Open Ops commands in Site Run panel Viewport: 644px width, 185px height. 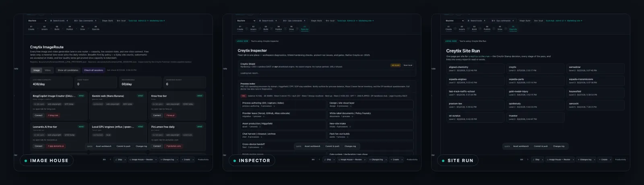(503, 21)
